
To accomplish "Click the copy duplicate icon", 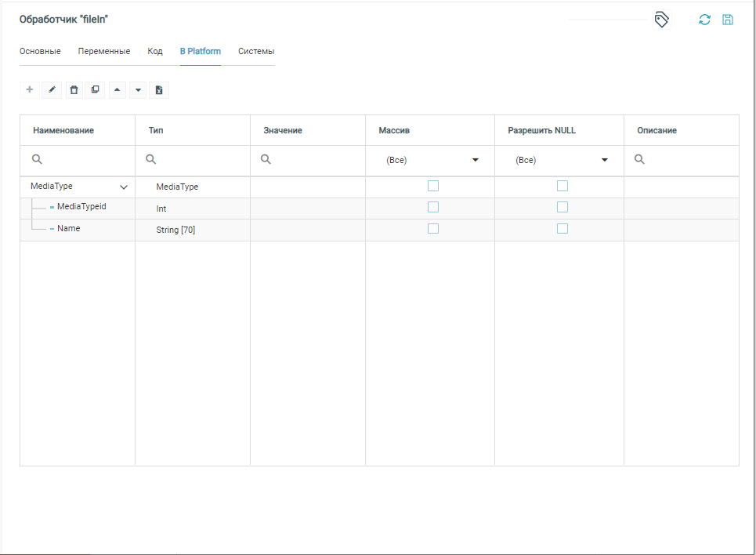I will point(95,90).
